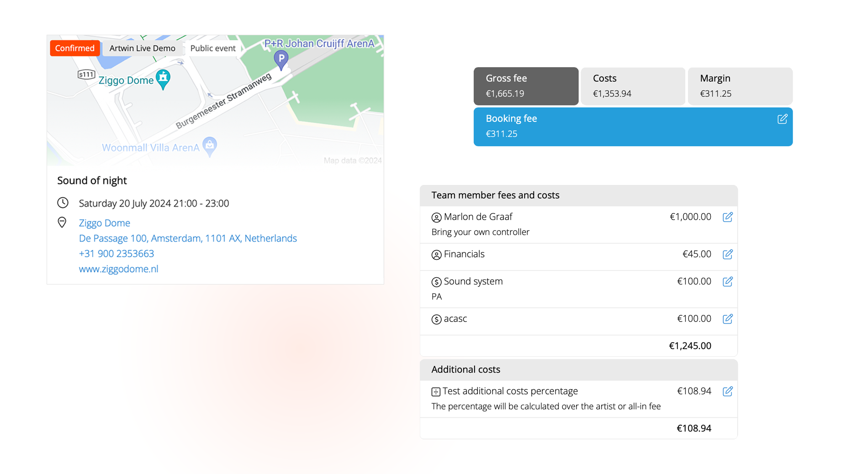Click the Confirmed status badge
This screenshot has height=474, width=868.
tap(75, 48)
